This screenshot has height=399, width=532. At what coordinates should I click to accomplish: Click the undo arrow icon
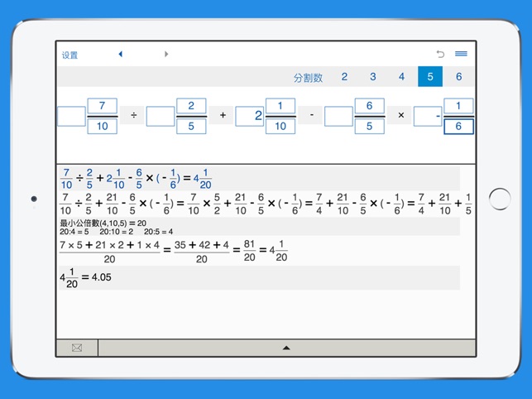tap(440, 54)
